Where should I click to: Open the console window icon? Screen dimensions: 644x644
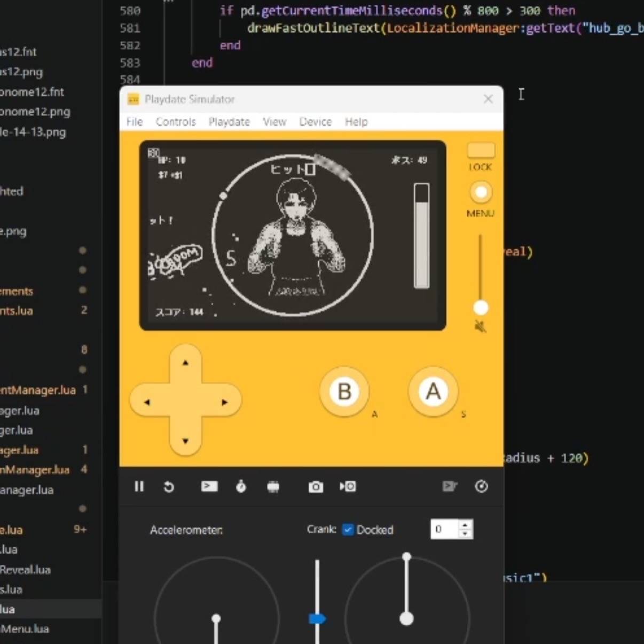(x=209, y=486)
